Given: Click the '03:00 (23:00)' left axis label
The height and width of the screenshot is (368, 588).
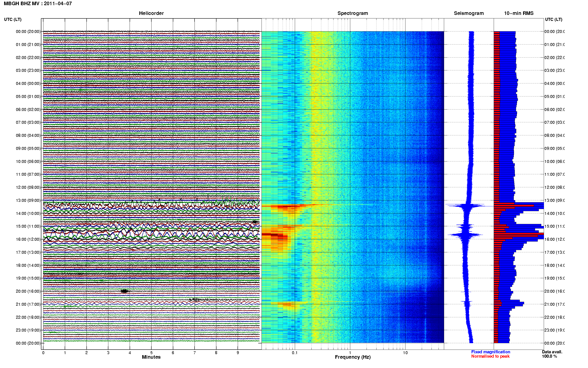Looking at the screenshot, I should pos(28,70).
